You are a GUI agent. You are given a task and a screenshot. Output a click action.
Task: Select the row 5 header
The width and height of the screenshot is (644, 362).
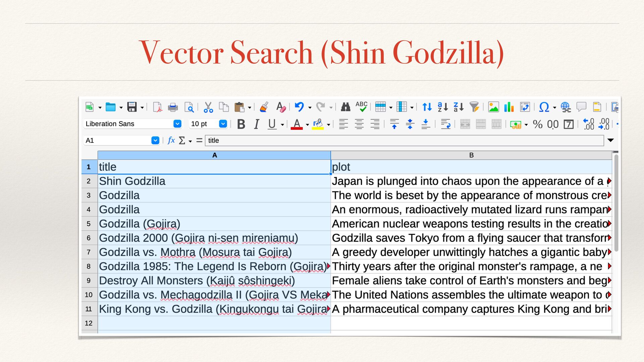[89, 224]
